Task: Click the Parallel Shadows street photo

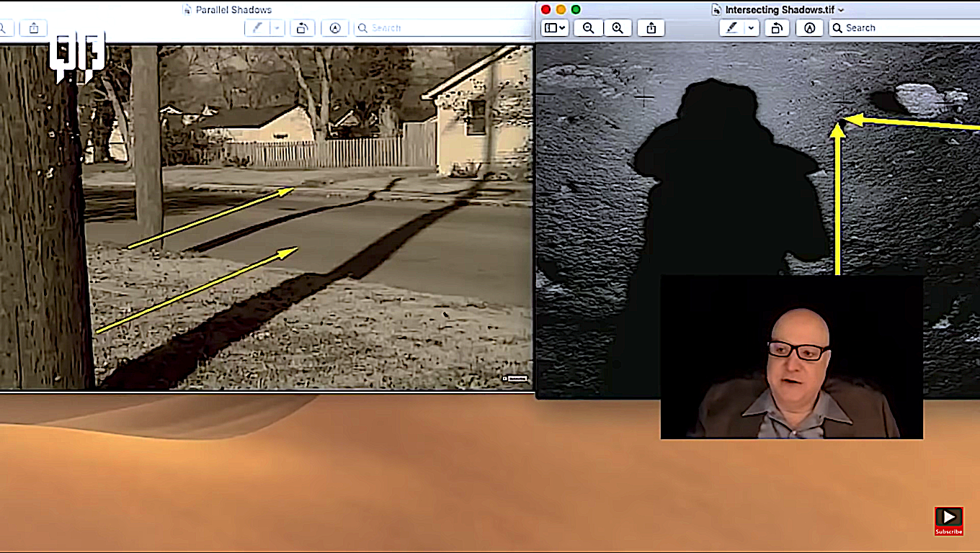Action: coord(267,217)
